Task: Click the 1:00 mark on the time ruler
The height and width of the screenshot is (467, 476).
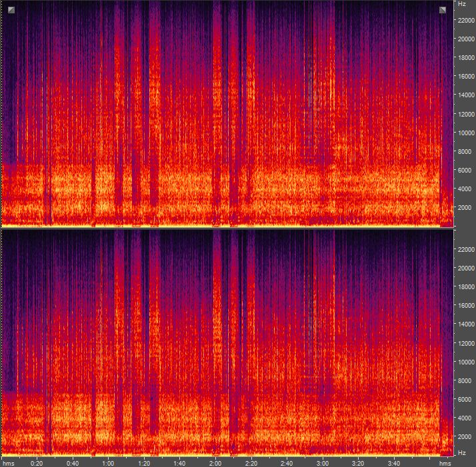Action: [x=108, y=464]
